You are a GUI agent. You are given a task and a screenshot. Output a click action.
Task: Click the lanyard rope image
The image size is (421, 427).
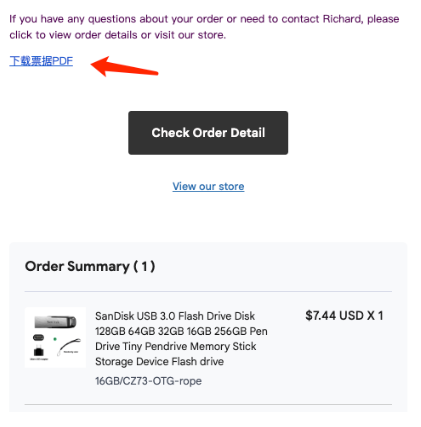point(69,347)
